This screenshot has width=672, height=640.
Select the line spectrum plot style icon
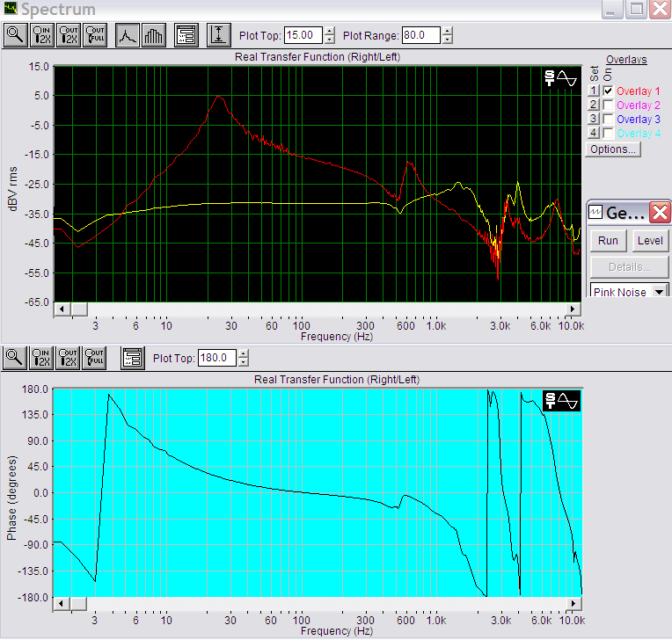click(x=128, y=35)
